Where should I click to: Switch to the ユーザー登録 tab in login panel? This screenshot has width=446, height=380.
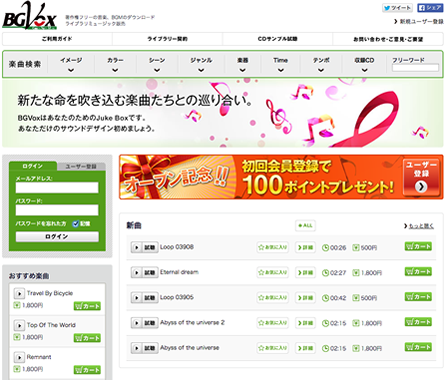pyautogui.click(x=81, y=166)
